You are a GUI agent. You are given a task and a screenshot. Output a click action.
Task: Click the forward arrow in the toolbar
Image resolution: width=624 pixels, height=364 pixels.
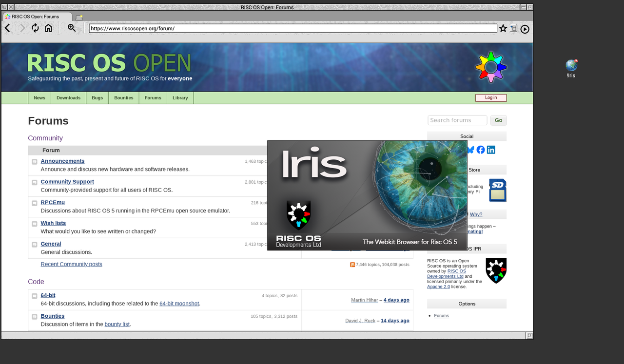pyautogui.click(x=22, y=28)
